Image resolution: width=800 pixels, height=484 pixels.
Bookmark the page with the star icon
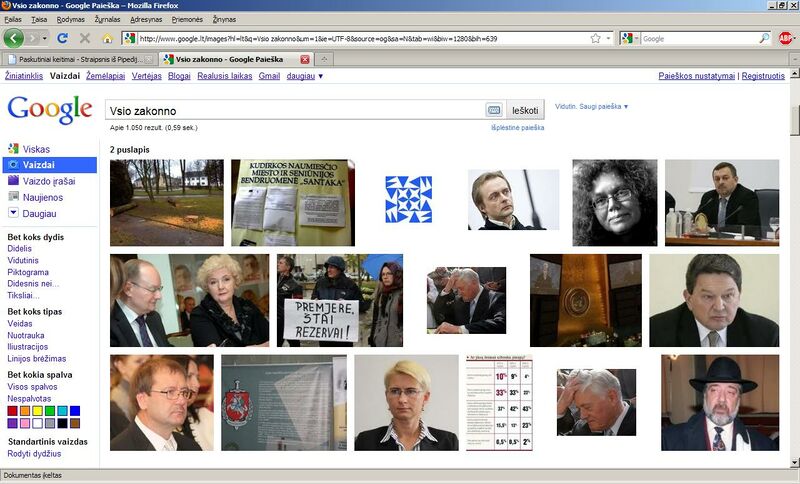[x=595, y=38]
